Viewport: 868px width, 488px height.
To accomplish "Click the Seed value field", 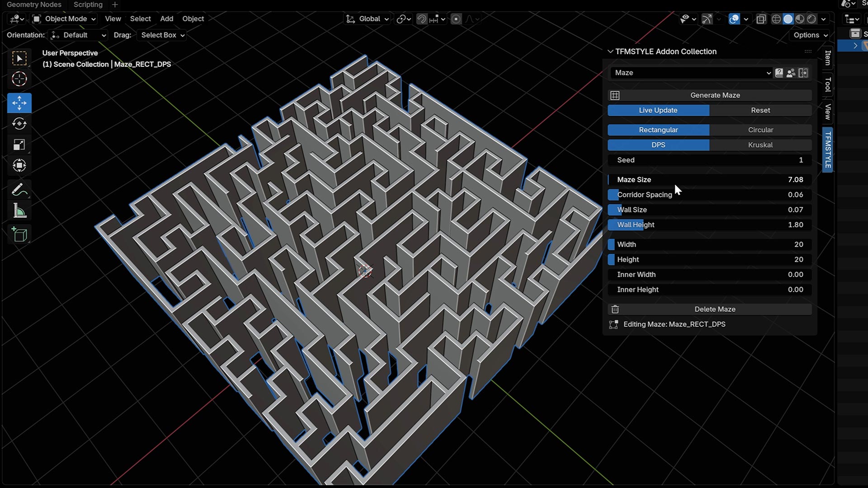I will pos(710,160).
